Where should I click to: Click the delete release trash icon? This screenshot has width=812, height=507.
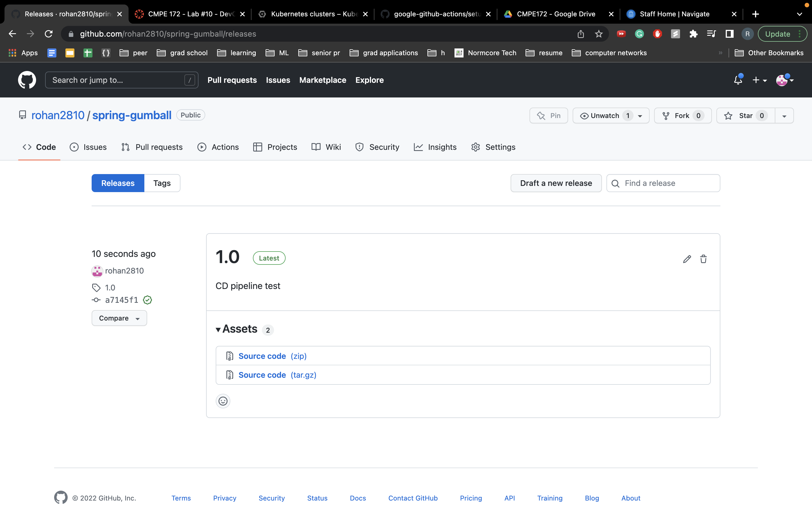[x=703, y=259]
